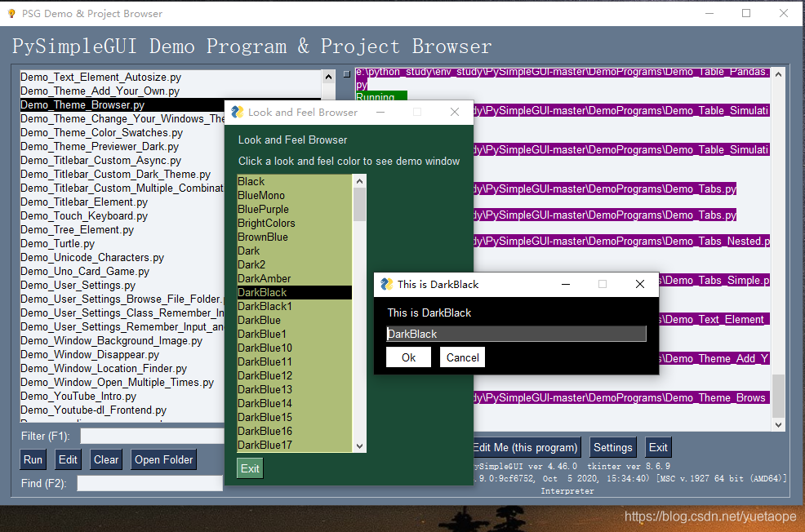Select Demo_Window_Background_Image.py
The width and height of the screenshot is (805, 532).
122,340
